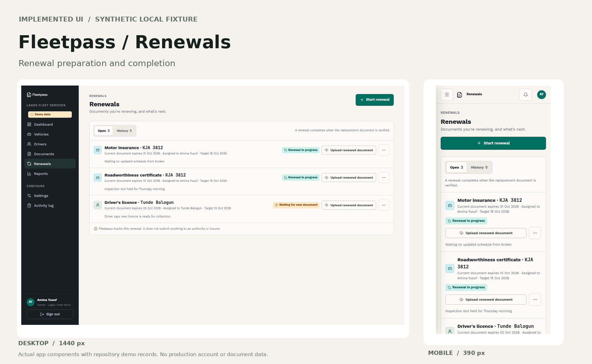Click the Settings sliders icon in sidebar

pos(29,196)
